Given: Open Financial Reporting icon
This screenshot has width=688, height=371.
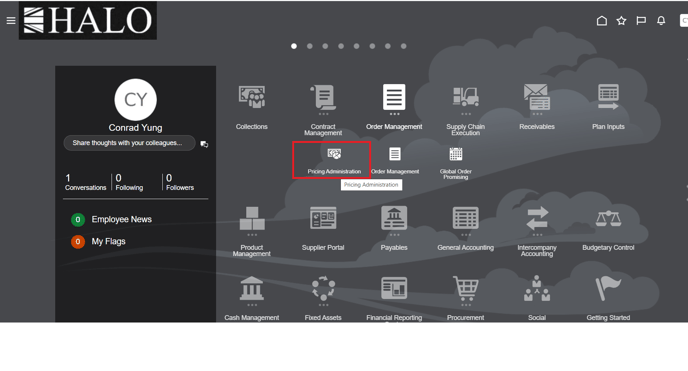Looking at the screenshot, I should (394, 288).
